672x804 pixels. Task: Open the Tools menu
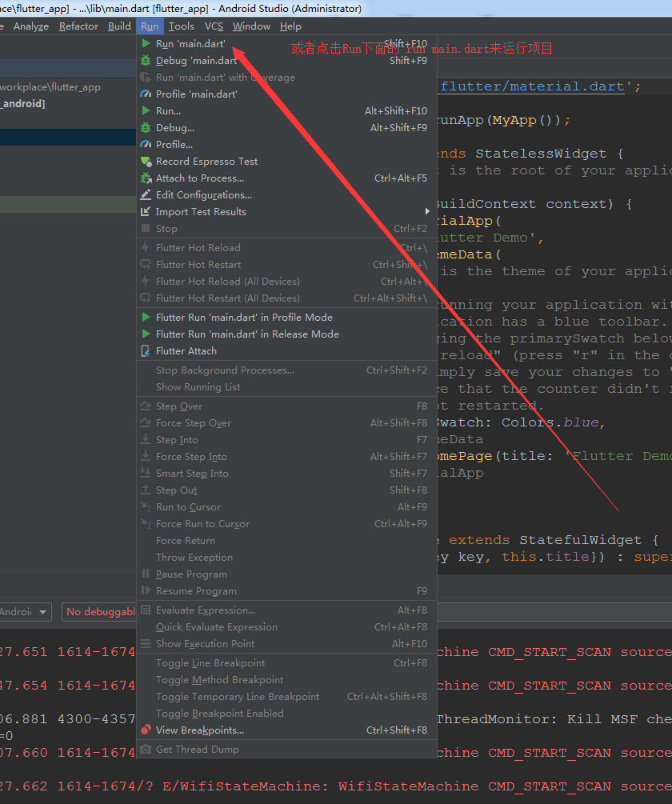[182, 26]
